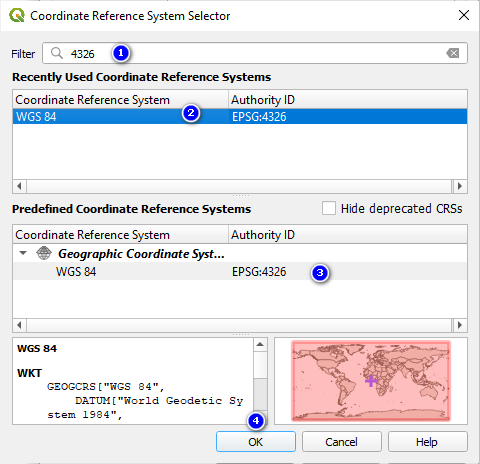480x464 pixels.
Task: Click the Cancel button
Action: coord(342,442)
